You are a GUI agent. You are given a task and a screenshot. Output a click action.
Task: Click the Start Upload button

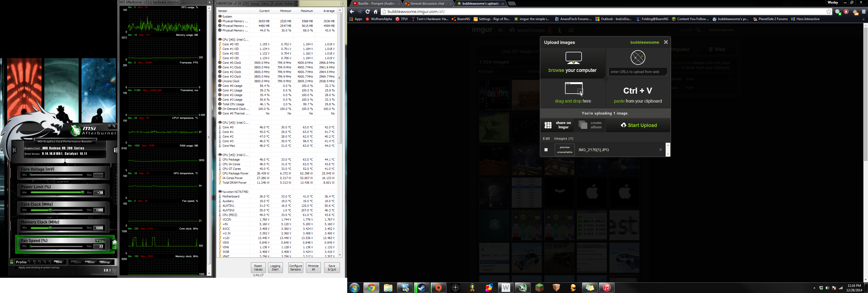(x=639, y=125)
